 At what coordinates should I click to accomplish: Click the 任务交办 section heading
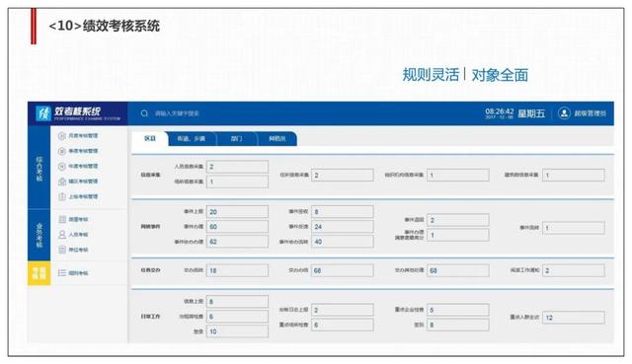[x=150, y=270]
